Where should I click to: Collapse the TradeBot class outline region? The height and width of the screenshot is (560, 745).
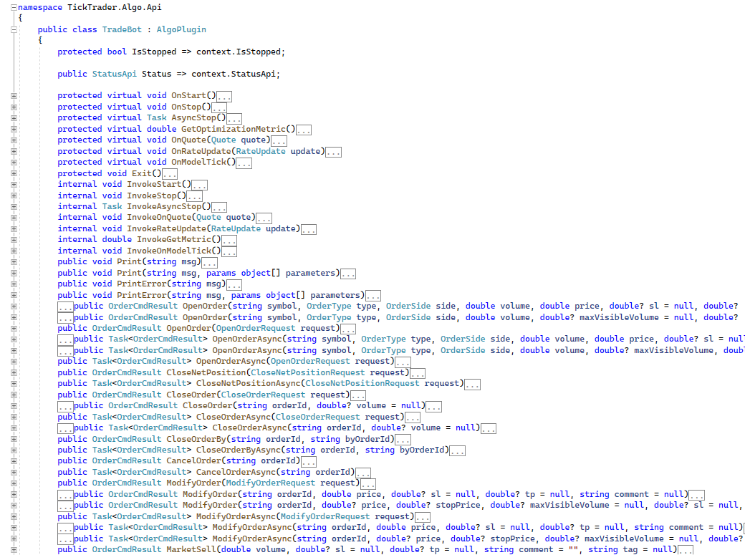tap(14, 29)
